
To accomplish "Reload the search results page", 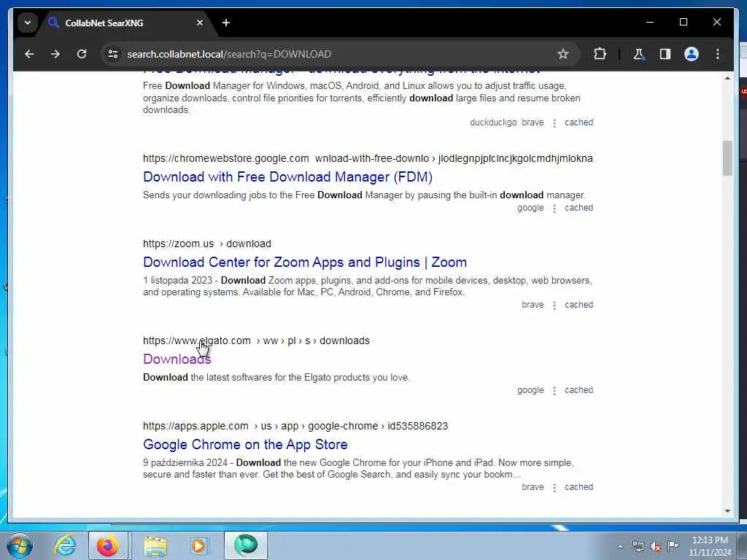I will point(82,54).
